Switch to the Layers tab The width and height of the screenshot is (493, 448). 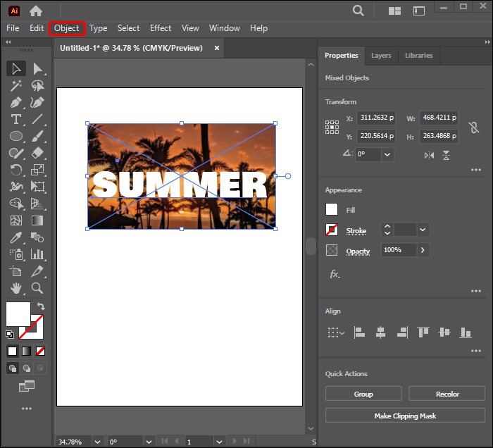pos(381,56)
